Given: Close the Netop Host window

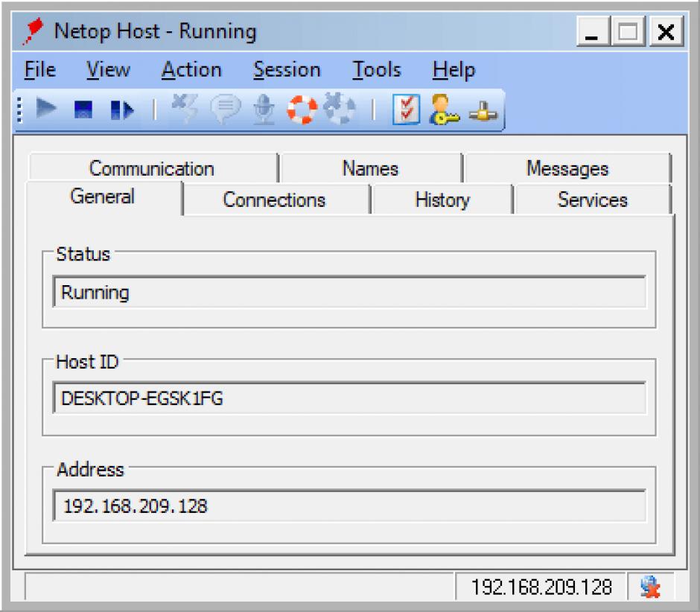Looking at the screenshot, I should (666, 31).
